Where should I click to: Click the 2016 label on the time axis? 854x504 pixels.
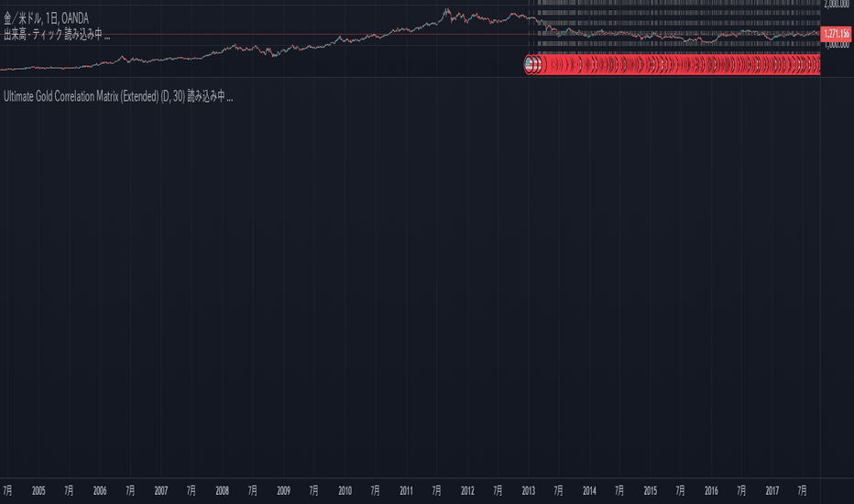click(711, 491)
